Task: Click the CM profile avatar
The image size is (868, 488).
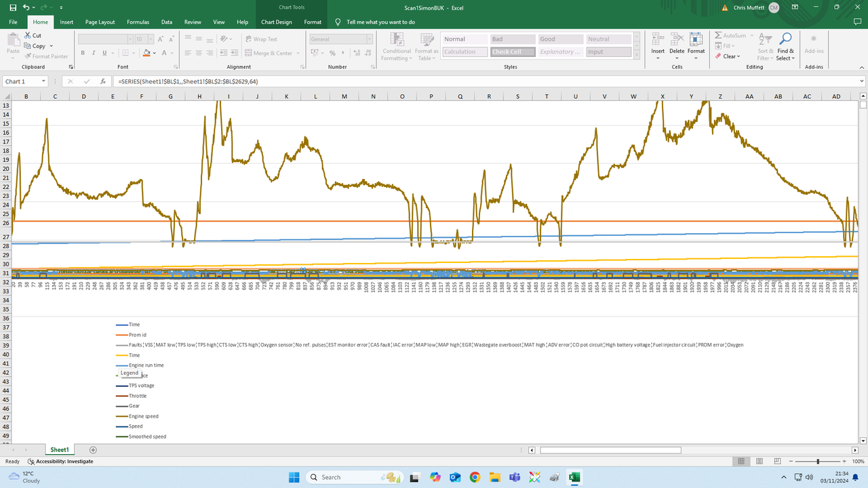Action: pos(774,7)
